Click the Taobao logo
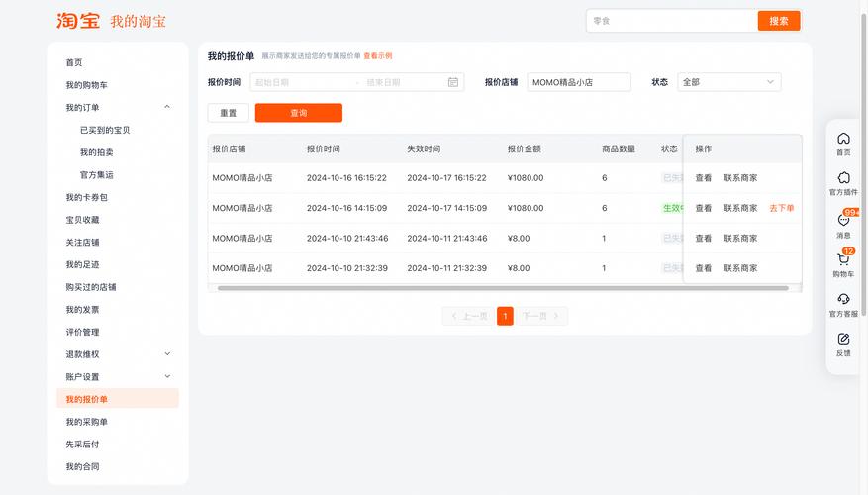 [x=77, y=21]
